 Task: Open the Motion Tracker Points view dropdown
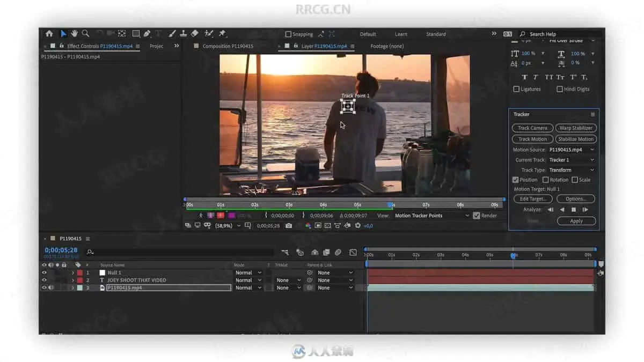click(x=431, y=216)
